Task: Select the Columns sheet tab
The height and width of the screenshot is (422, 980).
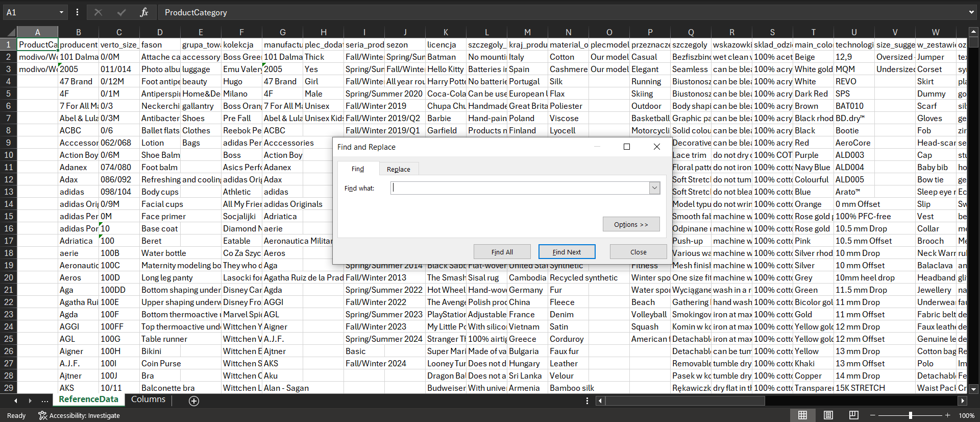Action: [148, 400]
